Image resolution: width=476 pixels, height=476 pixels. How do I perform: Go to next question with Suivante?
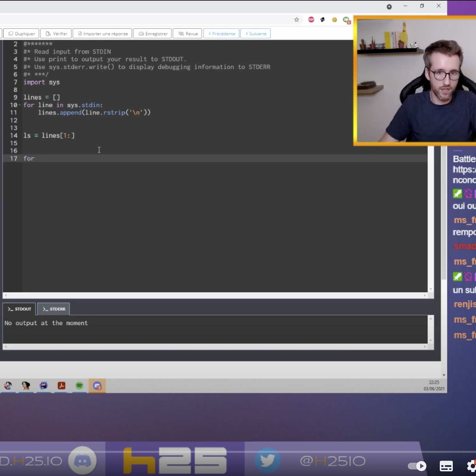(x=255, y=34)
